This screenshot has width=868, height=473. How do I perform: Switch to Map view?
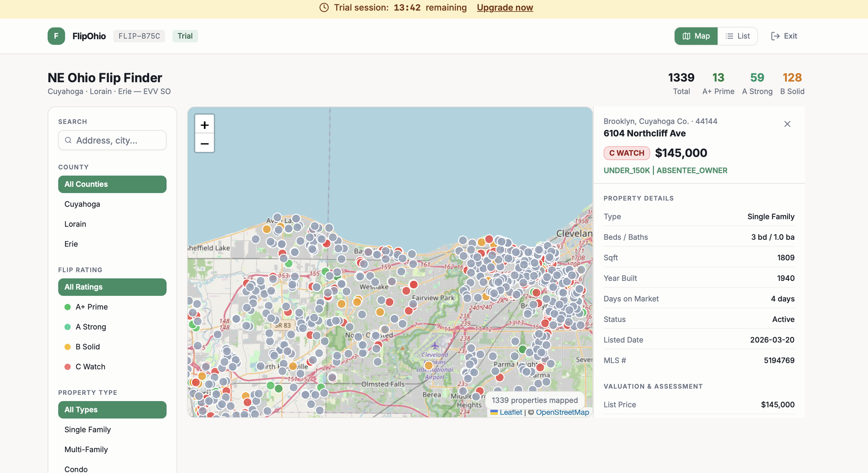pyautogui.click(x=696, y=36)
